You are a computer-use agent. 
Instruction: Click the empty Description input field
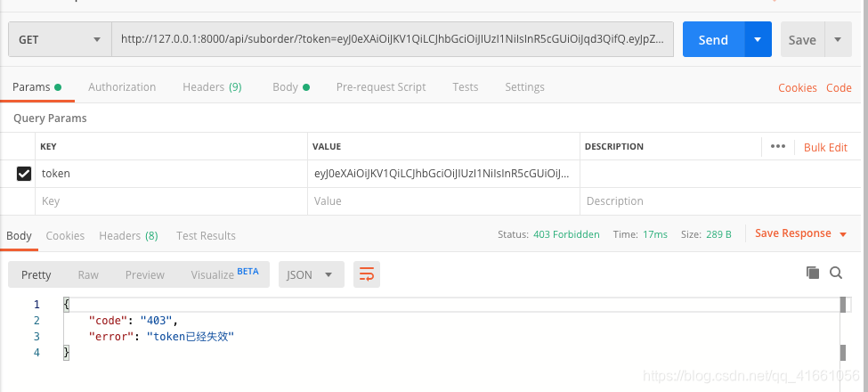coord(721,201)
